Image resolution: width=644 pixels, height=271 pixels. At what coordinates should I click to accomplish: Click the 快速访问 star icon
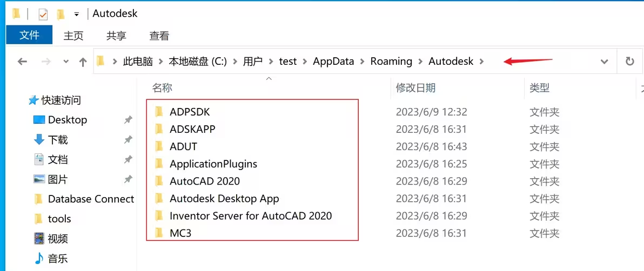point(33,100)
